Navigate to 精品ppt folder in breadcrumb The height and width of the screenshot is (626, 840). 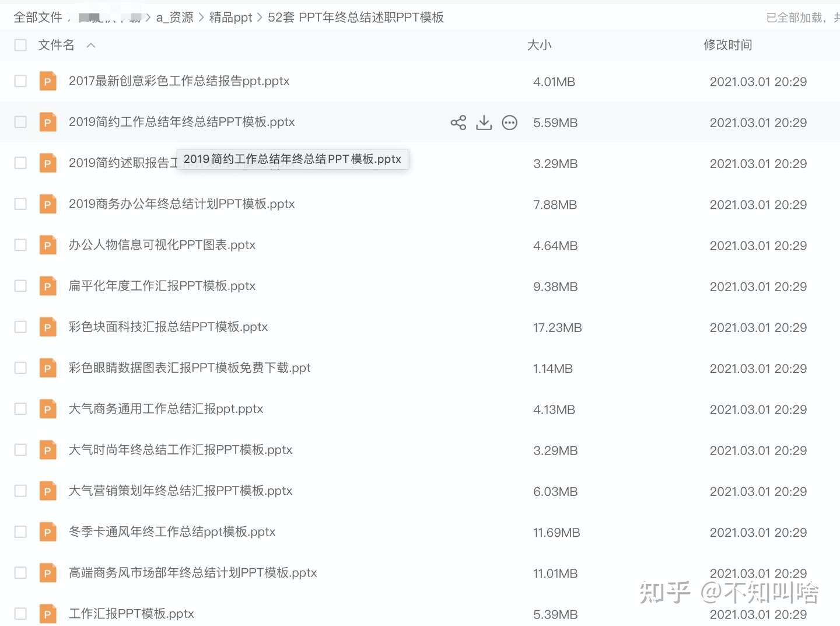click(230, 18)
